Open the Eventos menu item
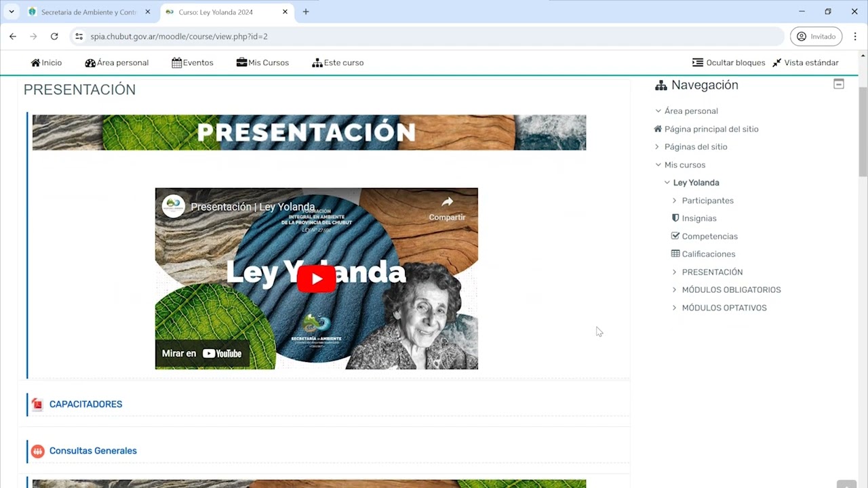Viewport: 868px width, 488px height. pyautogui.click(x=193, y=62)
